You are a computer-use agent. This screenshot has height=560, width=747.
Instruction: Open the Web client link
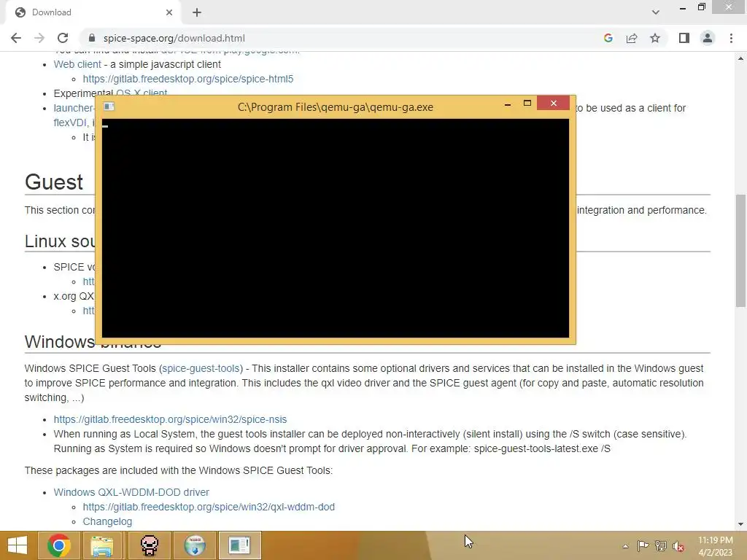77,64
